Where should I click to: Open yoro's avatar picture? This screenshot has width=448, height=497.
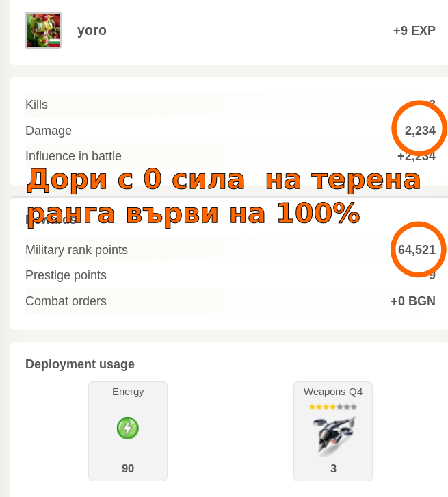(x=43, y=30)
